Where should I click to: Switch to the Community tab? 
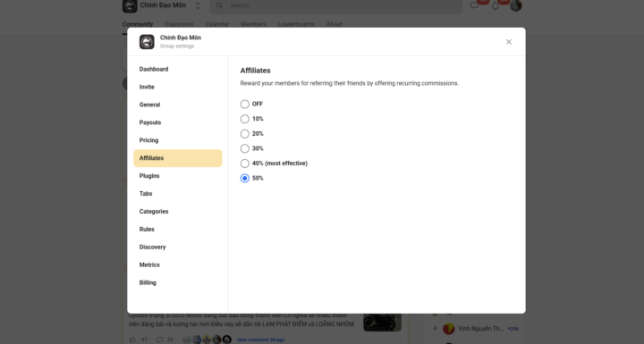(x=137, y=24)
